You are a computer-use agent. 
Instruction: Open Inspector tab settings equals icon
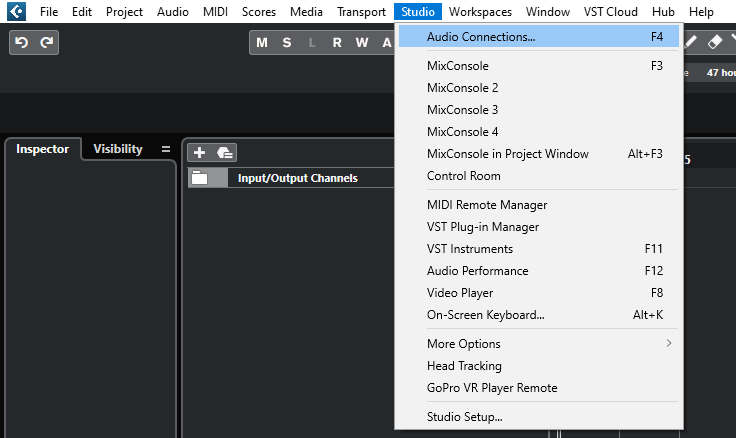[x=166, y=149]
